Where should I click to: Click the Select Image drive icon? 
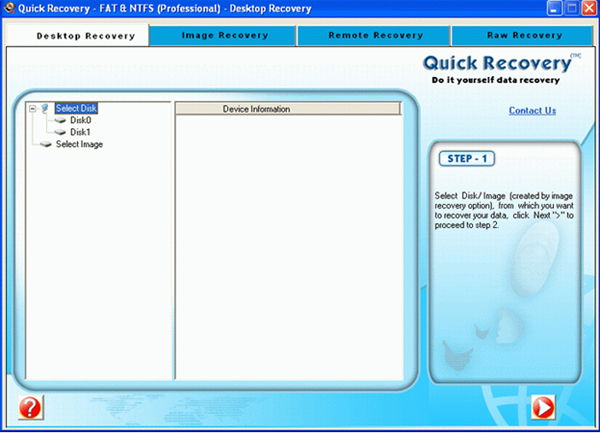[x=45, y=144]
